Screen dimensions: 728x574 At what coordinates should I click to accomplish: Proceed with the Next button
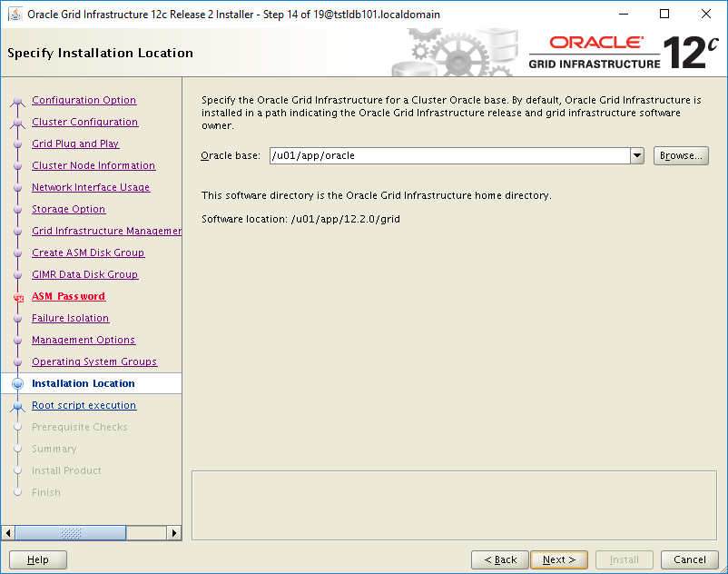559,559
